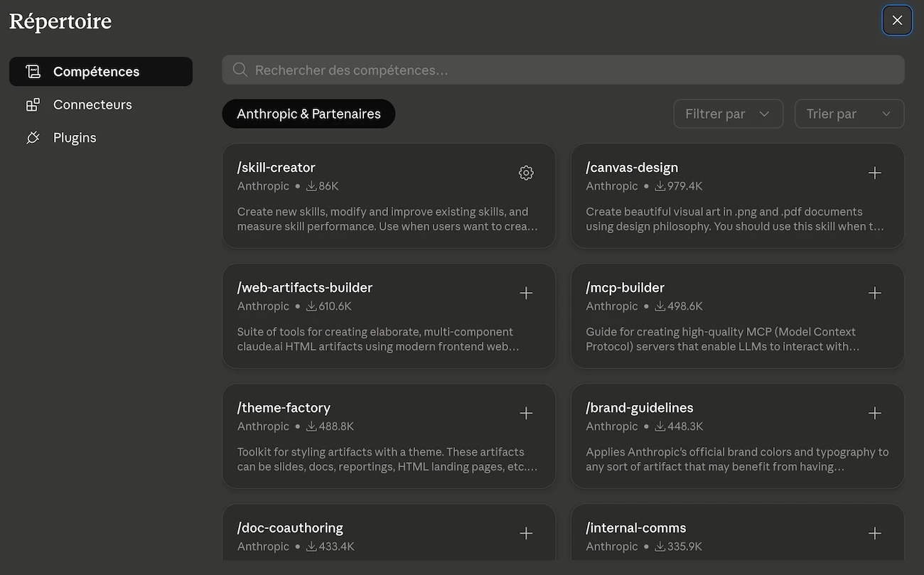The image size is (924, 575).
Task: Focus the Rechercher des compétences field
Action: click(x=563, y=70)
